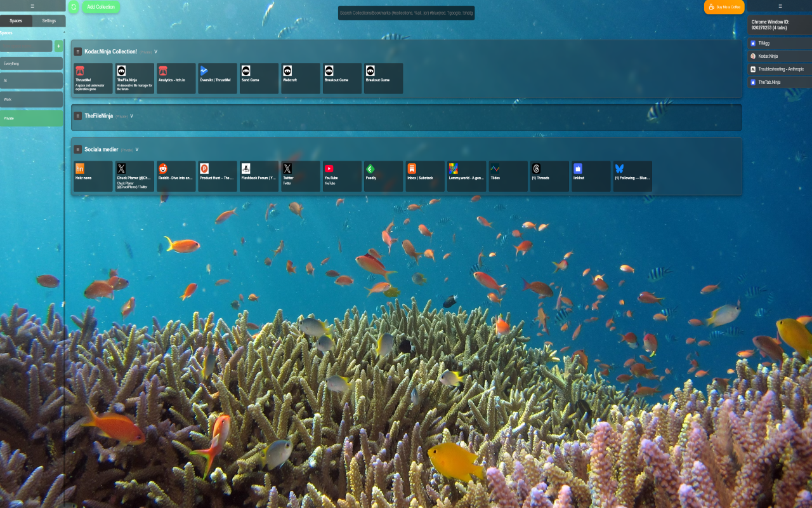This screenshot has height=508, width=812.
Task: Click the Buy Me a Coffee button
Action: point(724,7)
